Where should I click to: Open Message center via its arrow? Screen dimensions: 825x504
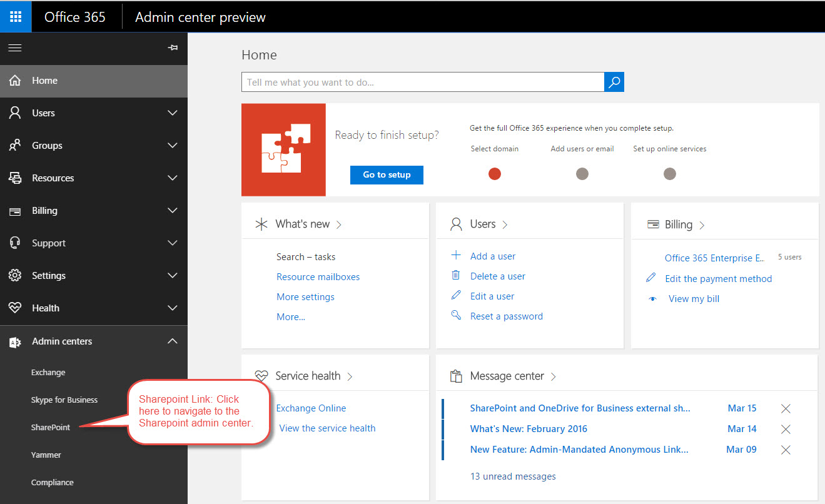click(554, 376)
